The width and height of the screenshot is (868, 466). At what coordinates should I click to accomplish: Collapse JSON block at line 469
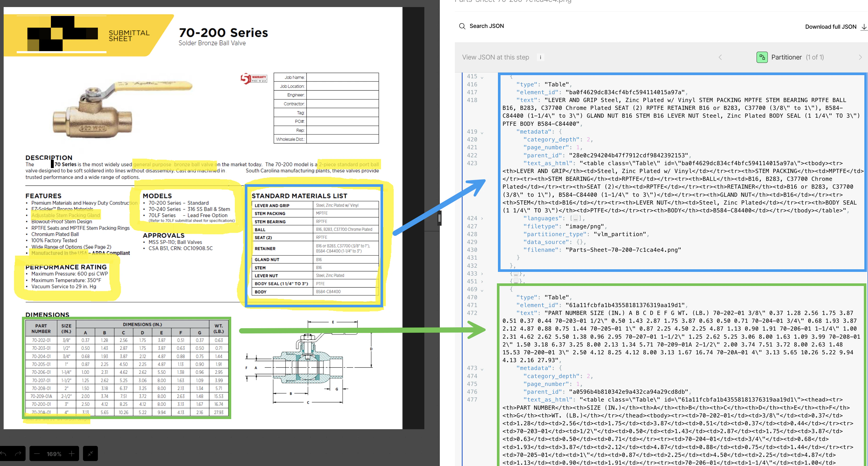[x=482, y=290]
